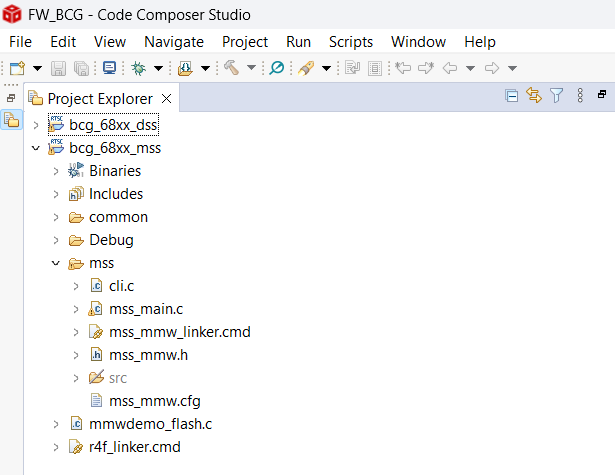Viewport: 615px width, 475px height.
Task: Open the Build hammer dropdown arrow
Action: point(251,68)
